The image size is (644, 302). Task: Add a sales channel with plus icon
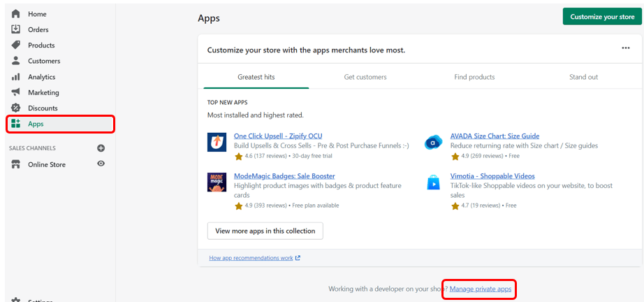click(x=101, y=148)
